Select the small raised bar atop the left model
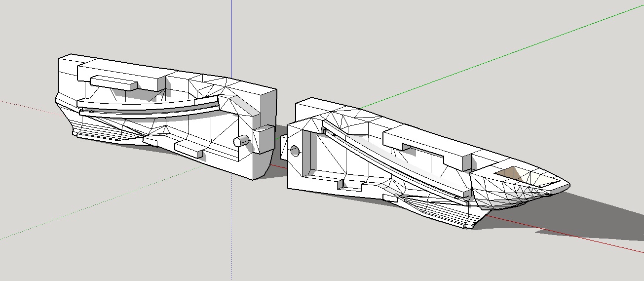The height and width of the screenshot is (281, 644). 113,82
